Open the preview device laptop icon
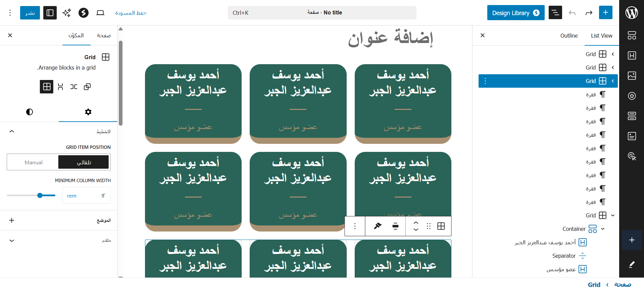The width and height of the screenshot is (644, 292). click(100, 13)
